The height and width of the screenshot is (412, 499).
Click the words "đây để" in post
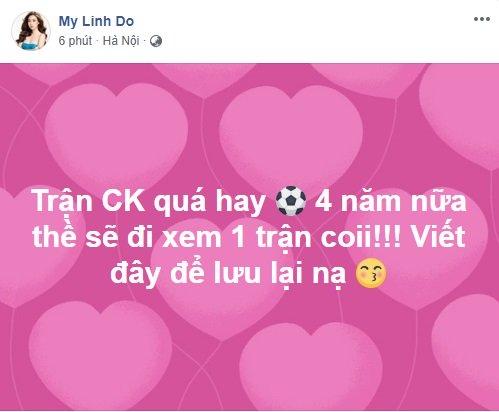(157, 273)
